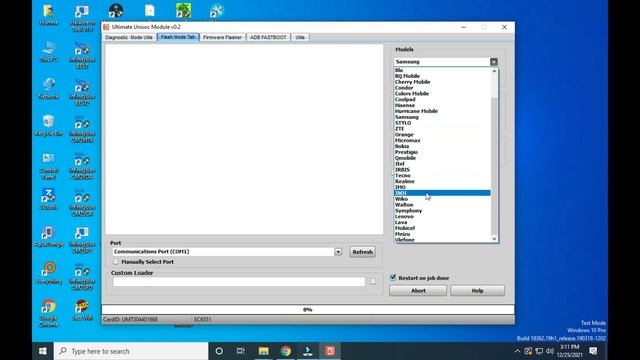This screenshot has width=640, height=360.
Task: Click the volume icon in system tray
Action: pyautogui.click(x=550, y=351)
